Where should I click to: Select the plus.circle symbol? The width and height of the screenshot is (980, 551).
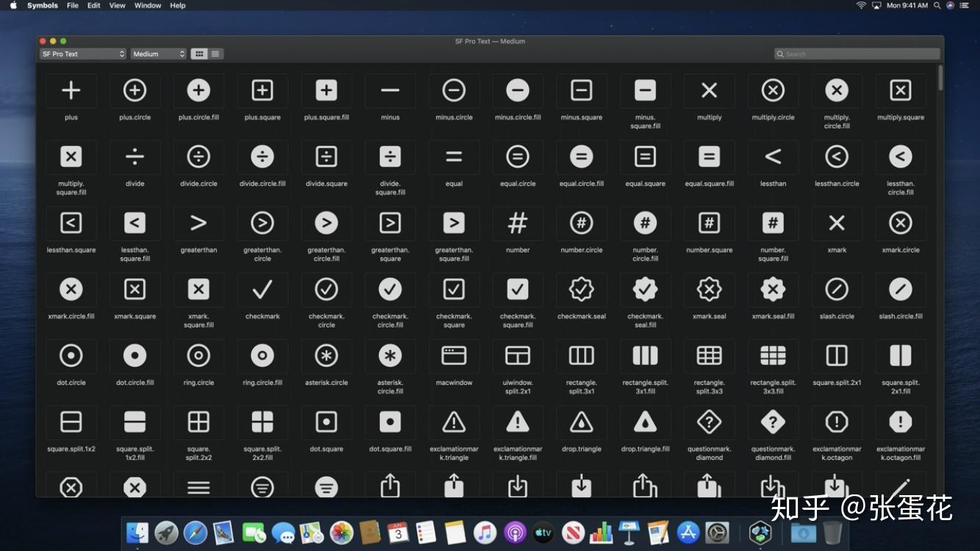click(x=134, y=90)
